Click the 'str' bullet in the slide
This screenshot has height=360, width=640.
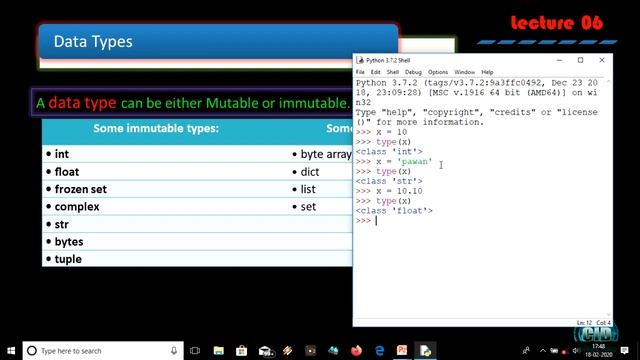click(57, 224)
